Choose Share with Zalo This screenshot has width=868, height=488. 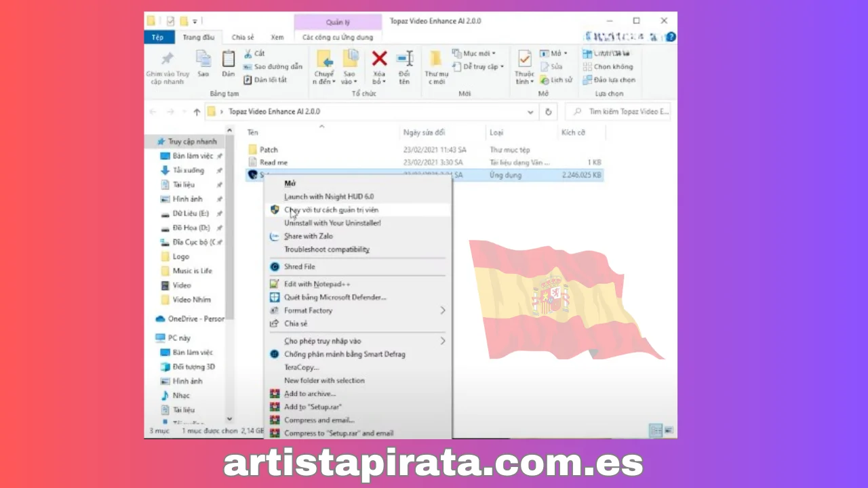tap(309, 236)
